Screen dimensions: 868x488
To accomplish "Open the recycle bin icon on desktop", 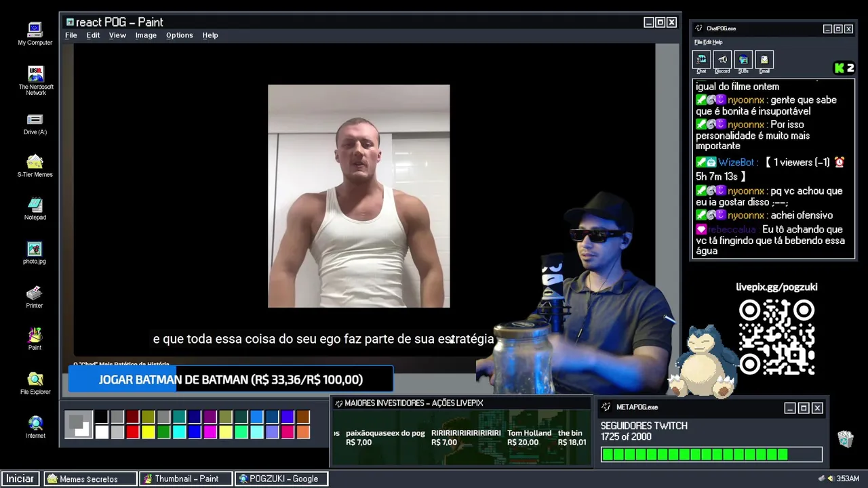I will coord(845,439).
